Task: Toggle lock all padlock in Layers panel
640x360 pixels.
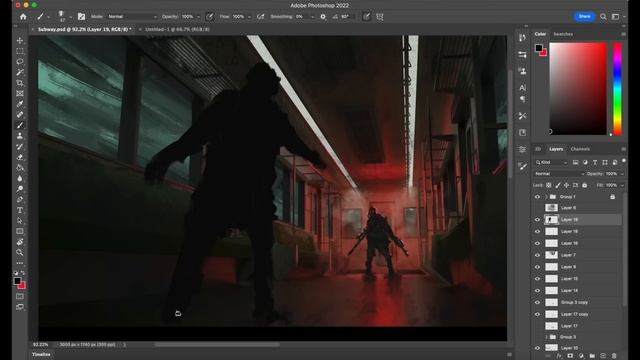Action: [584, 185]
